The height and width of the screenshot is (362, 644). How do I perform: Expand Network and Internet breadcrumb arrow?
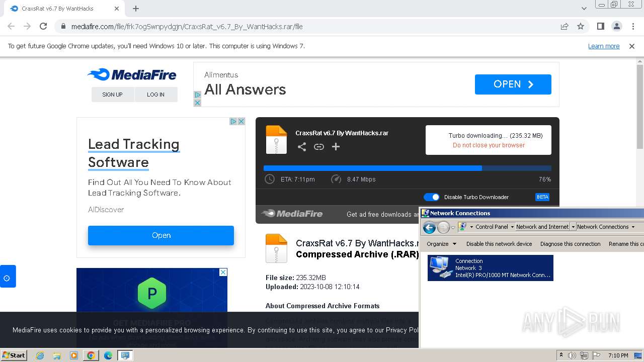pyautogui.click(x=573, y=227)
